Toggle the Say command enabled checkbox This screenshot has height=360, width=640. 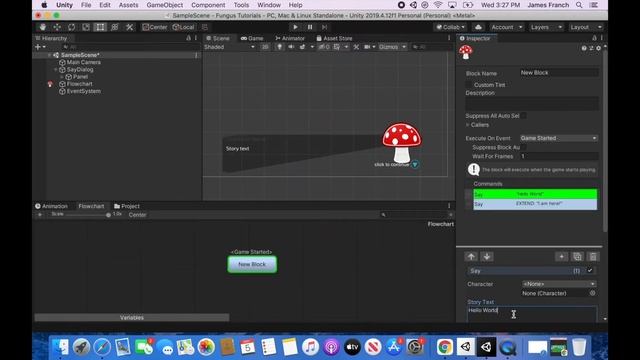590,271
